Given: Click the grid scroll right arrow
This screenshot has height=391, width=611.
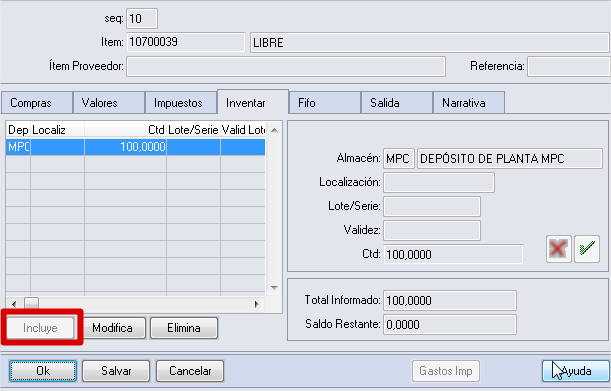Looking at the screenshot, I should (256, 304).
